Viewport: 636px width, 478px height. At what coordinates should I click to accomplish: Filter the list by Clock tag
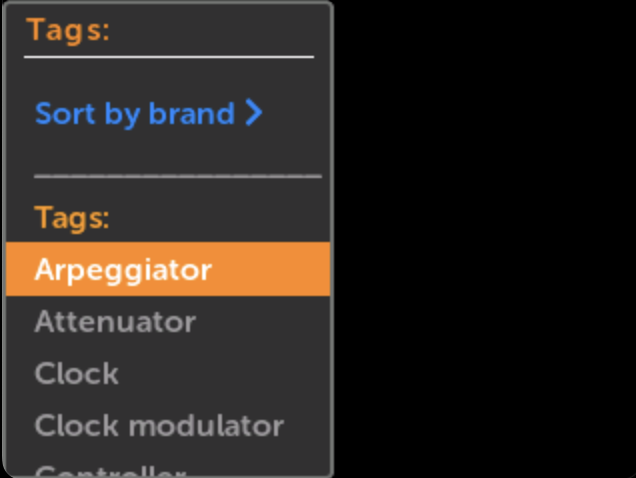77,374
